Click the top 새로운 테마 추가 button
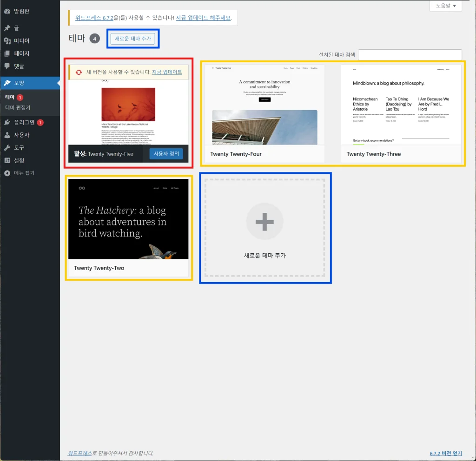The width and height of the screenshot is (476, 461). (132, 39)
